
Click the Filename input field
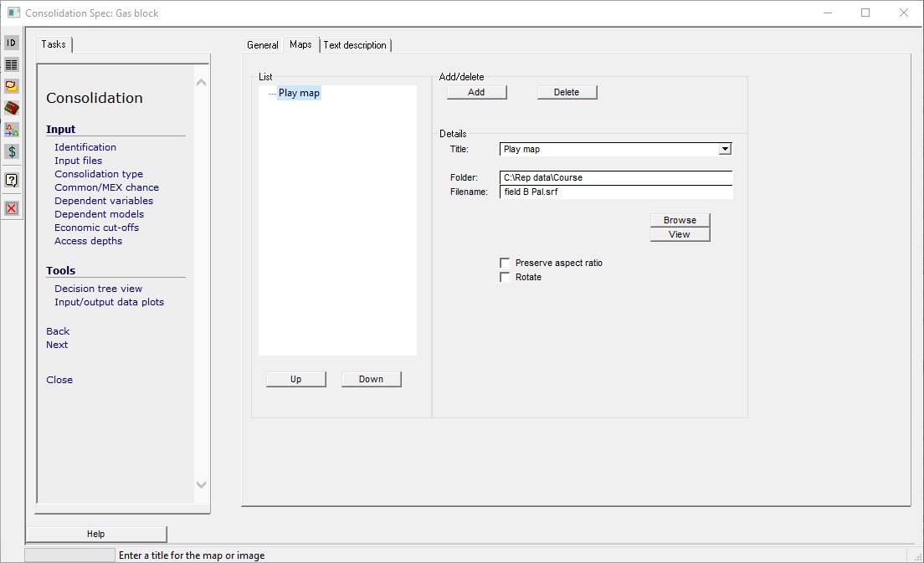pyautogui.click(x=616, y=192)
